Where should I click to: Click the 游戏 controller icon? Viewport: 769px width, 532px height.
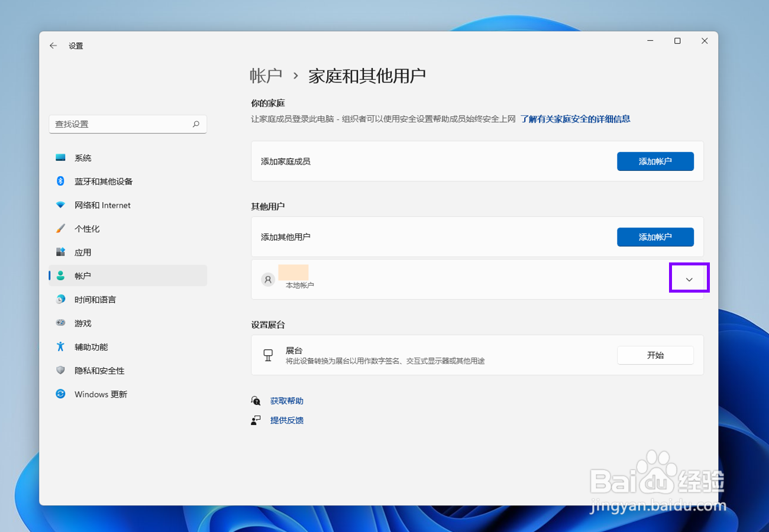pyautogui.click(x=60, y=323)
